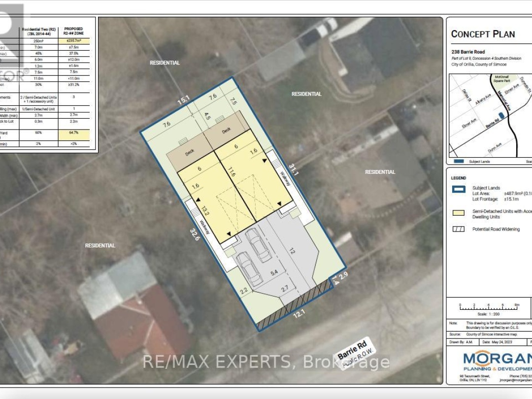Image resolution: width=532 pixels, height=399 pixels.
Task: Click the "Source: County of Simcoe interactive map" line
Action: click(x=483, y=334)
